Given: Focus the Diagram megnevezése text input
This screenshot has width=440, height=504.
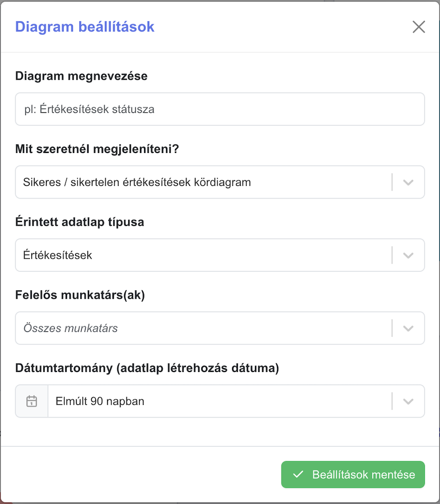Looking at the screenshot, I should [220, 110].
